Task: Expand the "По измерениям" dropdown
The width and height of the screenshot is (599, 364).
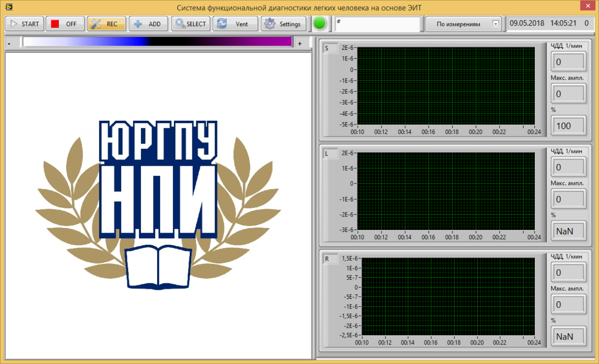Action: (x=463, y=24)
